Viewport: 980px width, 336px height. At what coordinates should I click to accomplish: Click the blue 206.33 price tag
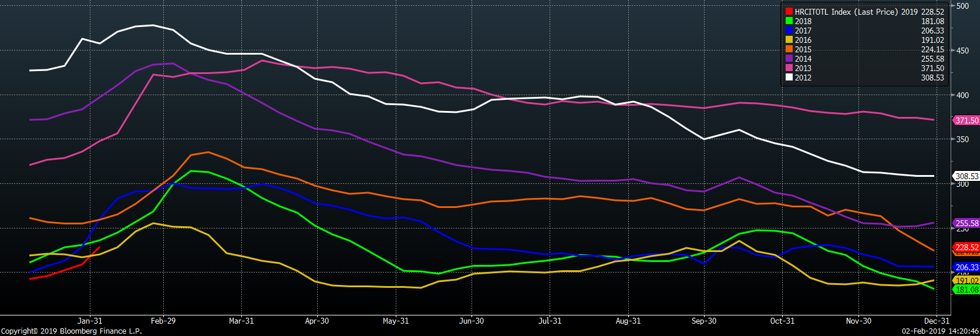click(966, 267)
